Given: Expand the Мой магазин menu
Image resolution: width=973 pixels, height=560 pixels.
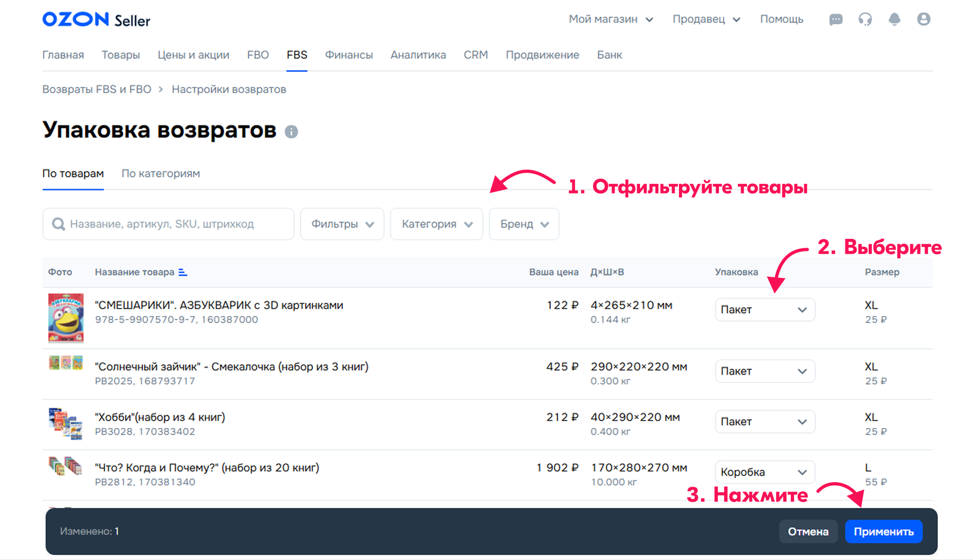Looking at the screenshot, I should (x=611, y=19).
